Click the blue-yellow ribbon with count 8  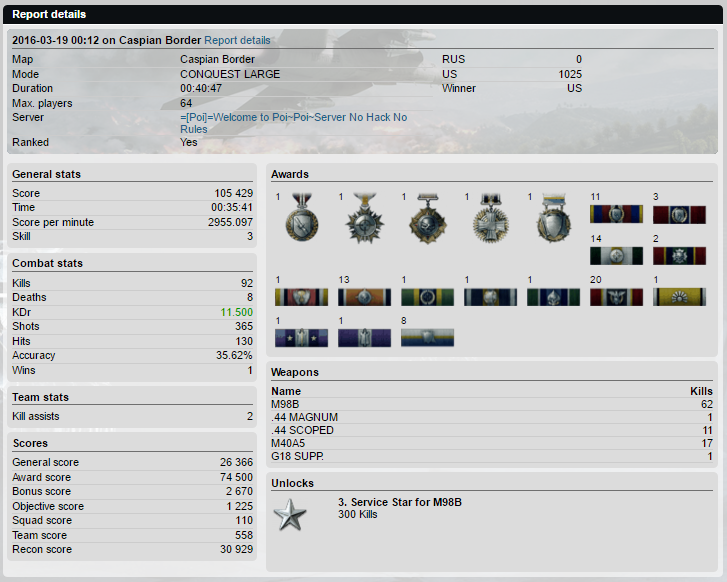pyautogui.click(x=427, y=338)
